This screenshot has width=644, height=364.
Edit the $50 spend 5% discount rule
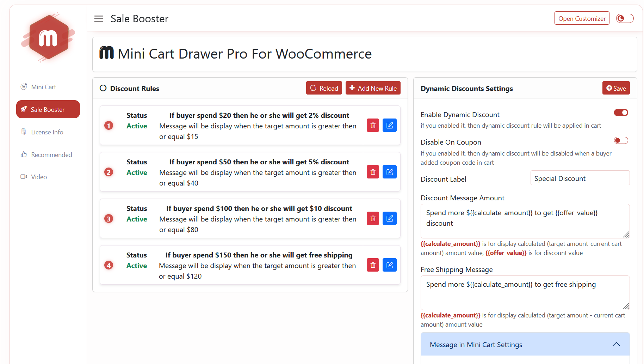(390, 172)
